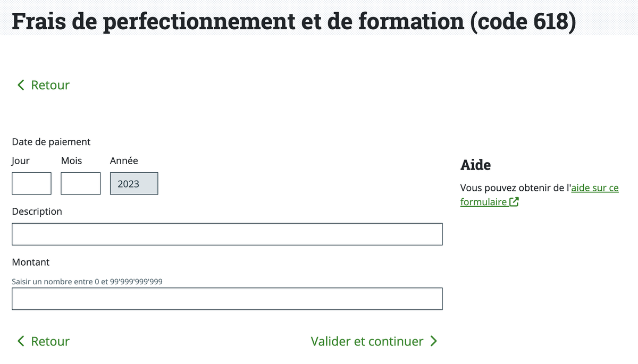This screenshot has height=364, width=638.
Task: Click the Jour field label
Action: point(20,160)
